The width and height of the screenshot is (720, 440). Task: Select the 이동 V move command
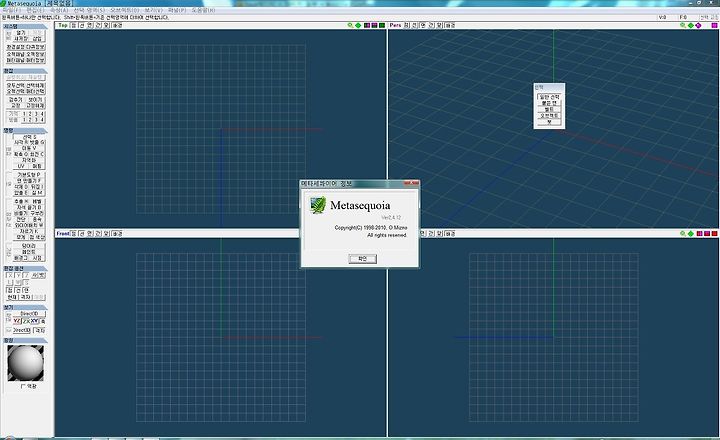click(x=29, y=148)
